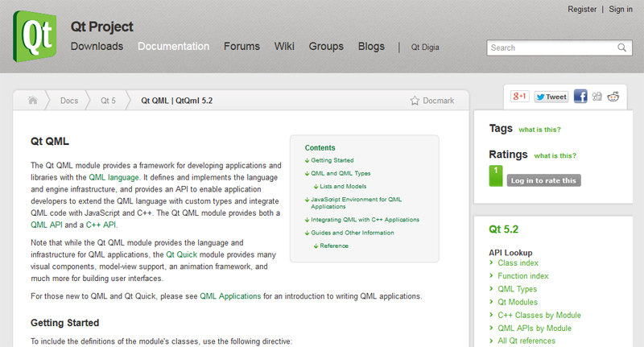Share page on Facebook

tap(580, 97)
